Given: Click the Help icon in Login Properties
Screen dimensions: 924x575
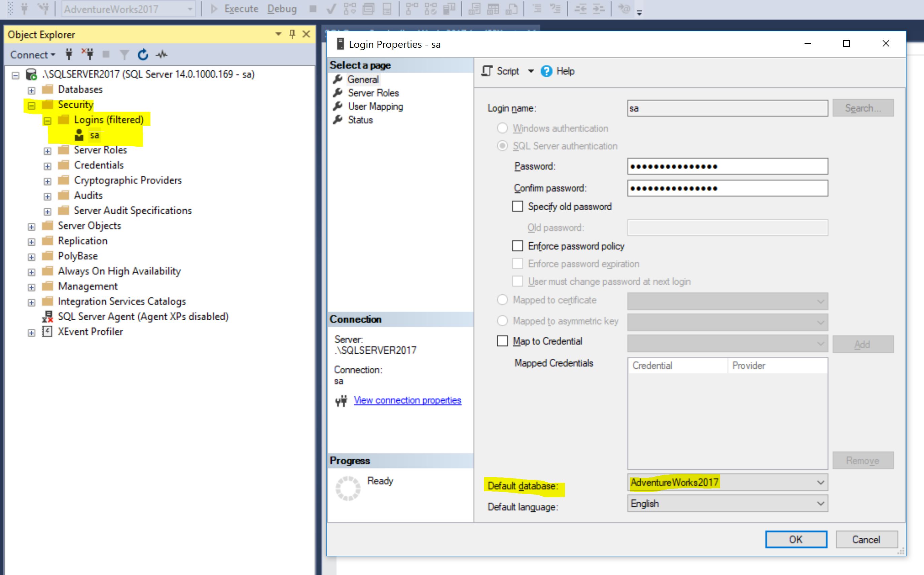Looking at the screenshot, I should click(546, 71).
